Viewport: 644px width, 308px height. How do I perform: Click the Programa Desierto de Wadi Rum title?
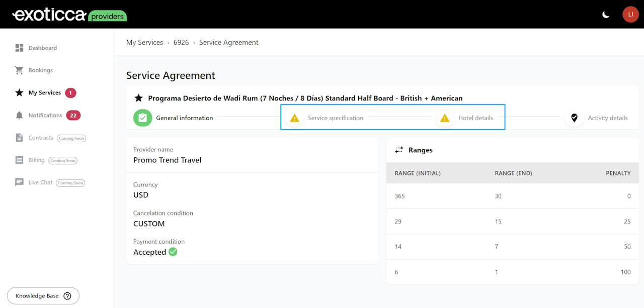pyautogui.click(x=305, y=98)
